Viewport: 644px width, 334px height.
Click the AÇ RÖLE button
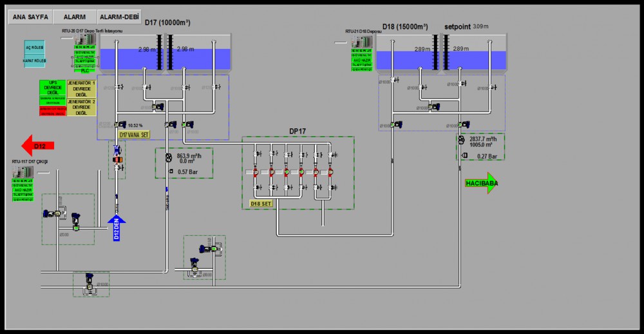coord(35,47)
